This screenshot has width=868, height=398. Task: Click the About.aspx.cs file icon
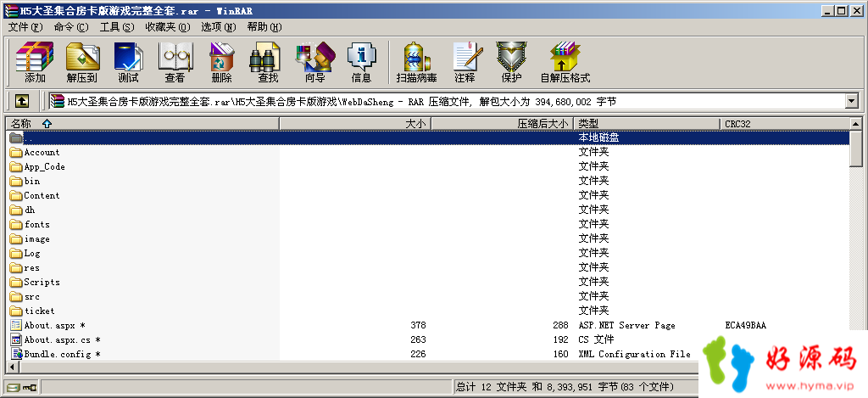click(16, 339)
